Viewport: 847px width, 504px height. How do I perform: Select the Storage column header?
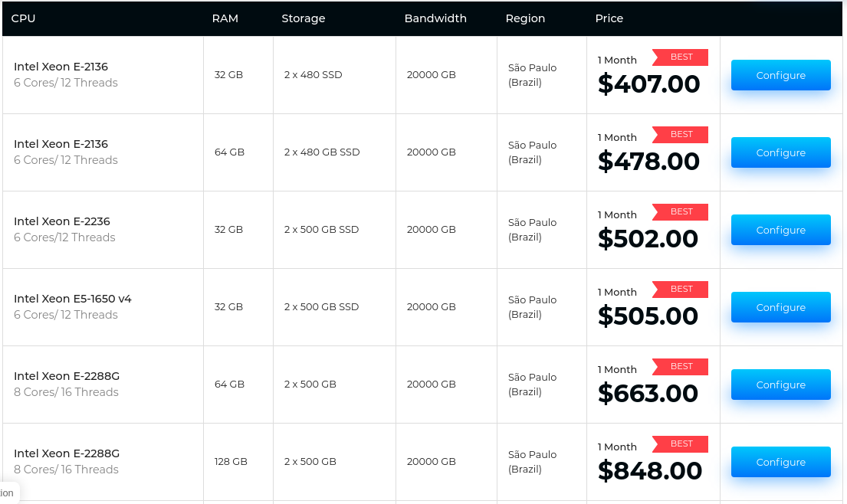(x=303, y=18)
